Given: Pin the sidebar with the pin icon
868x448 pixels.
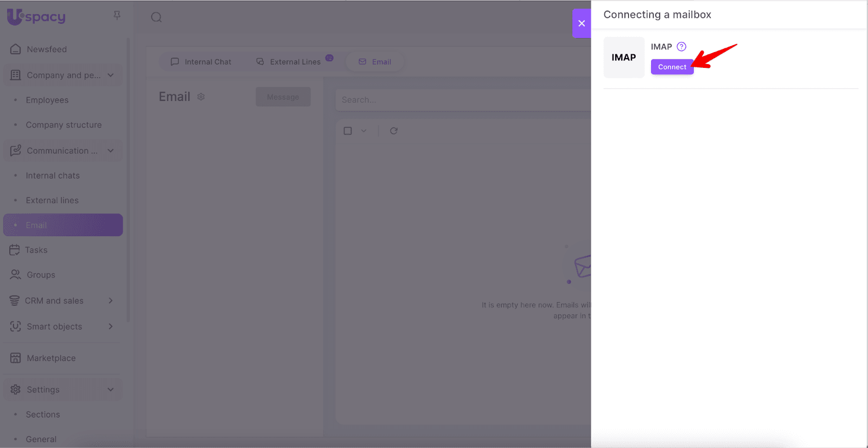Looking at the screenshot, I should tap(117, 16).
